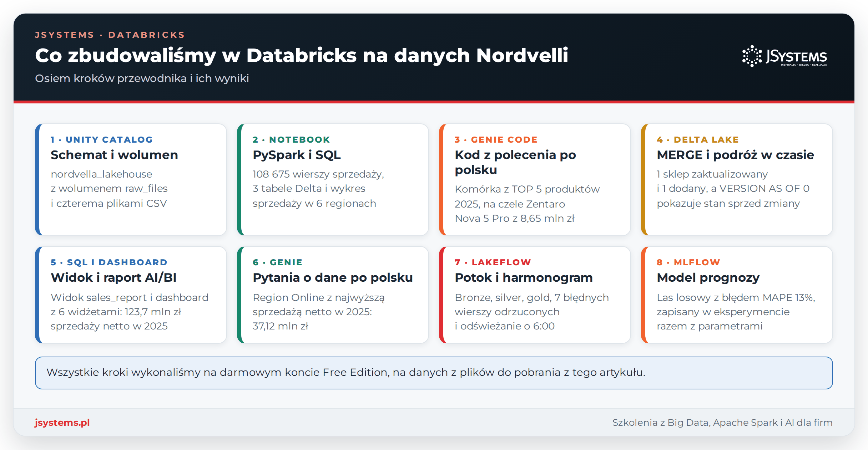868x450 pixels.
Task: Click 'Komórka z TOP 5 produktów' text
Action: [527, 189]
